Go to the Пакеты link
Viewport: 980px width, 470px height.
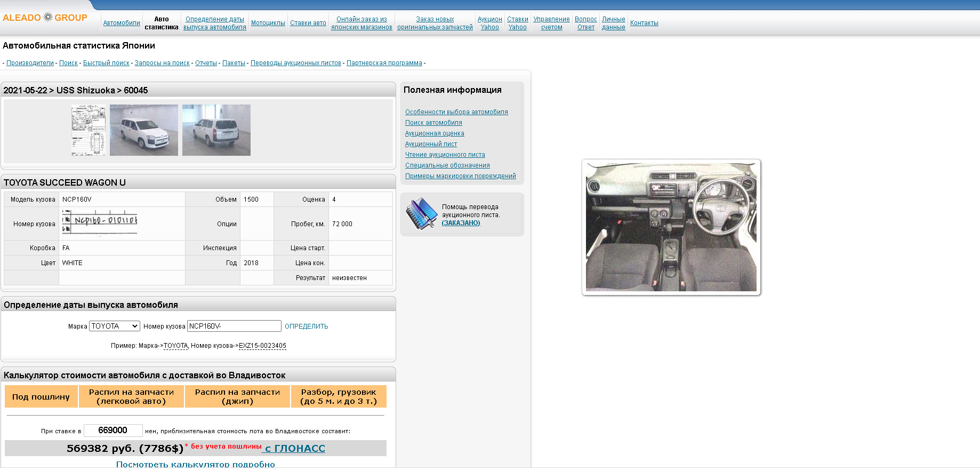click(234, 63)
